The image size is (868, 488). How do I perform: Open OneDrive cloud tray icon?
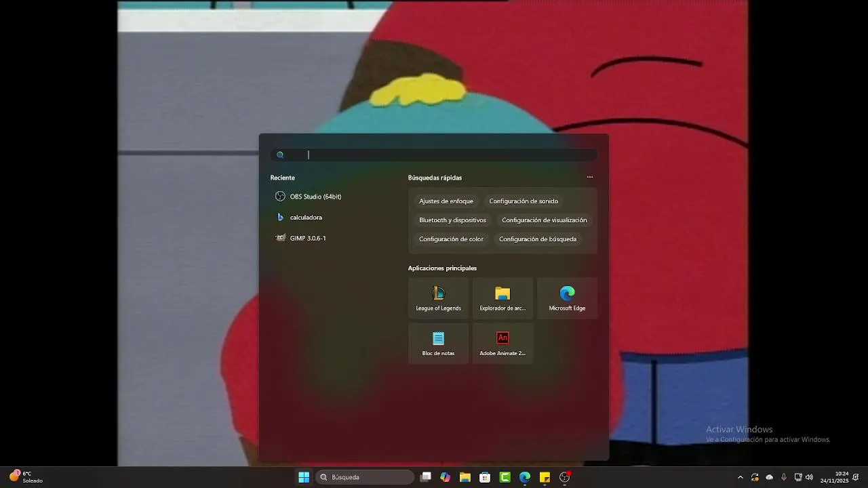(x=769, y=477)
